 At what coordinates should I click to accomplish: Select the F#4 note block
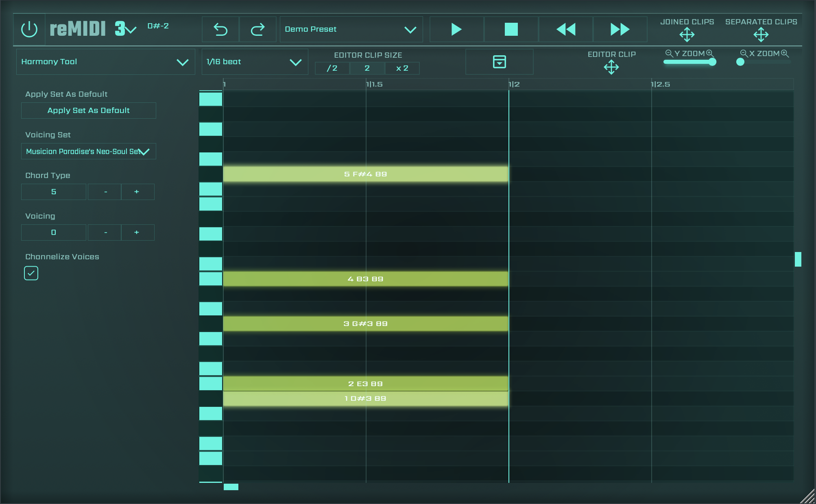[x=365, y=174]
